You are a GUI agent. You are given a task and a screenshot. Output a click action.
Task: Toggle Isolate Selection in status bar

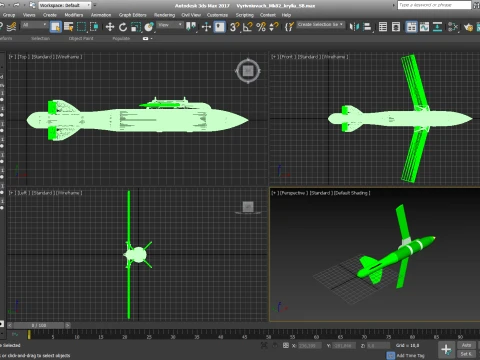pos(264,345)
